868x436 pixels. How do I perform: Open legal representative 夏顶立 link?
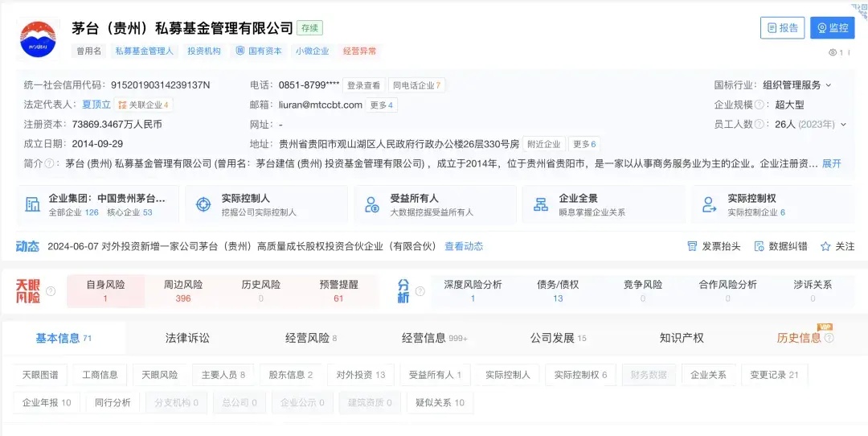pos(96,105)
